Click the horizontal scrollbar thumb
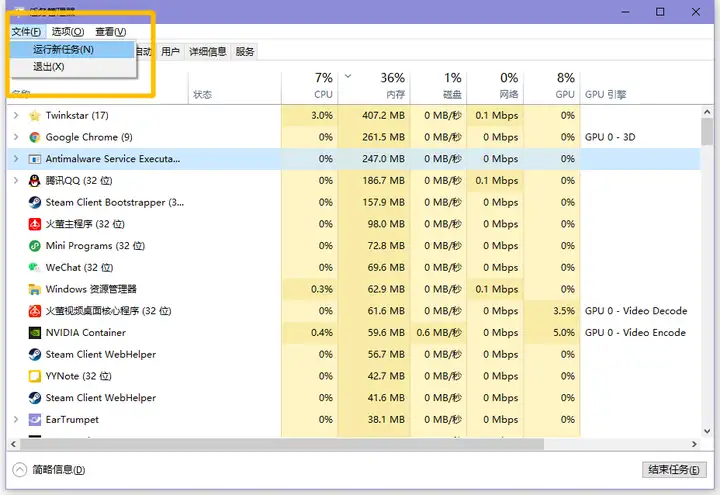 (282, 444)
